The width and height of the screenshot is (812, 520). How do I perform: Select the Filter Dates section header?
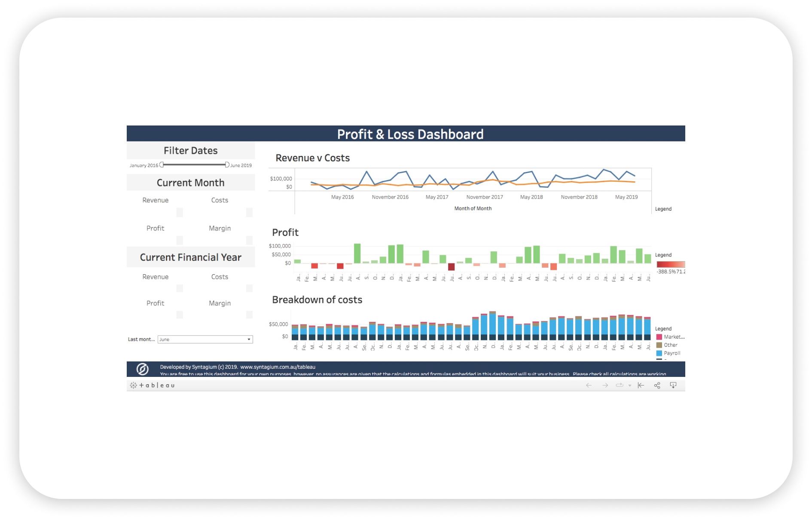191,150
